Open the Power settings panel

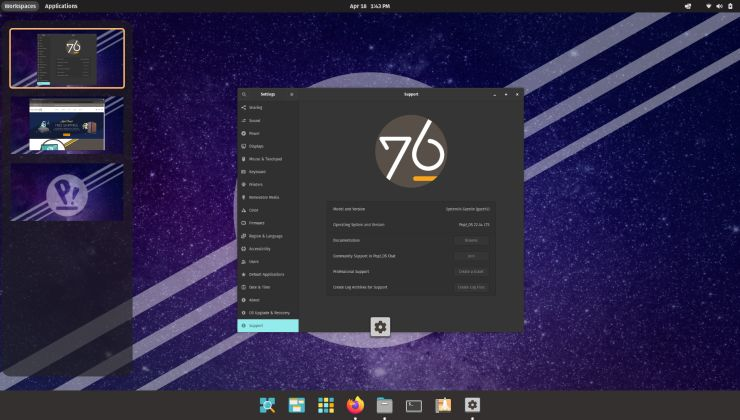pyautogui.click(x=268, y=133)
